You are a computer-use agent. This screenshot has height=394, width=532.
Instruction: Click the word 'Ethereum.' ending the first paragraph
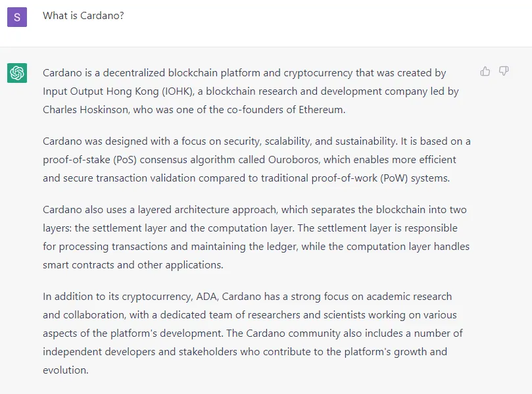(x=322, y=110)
